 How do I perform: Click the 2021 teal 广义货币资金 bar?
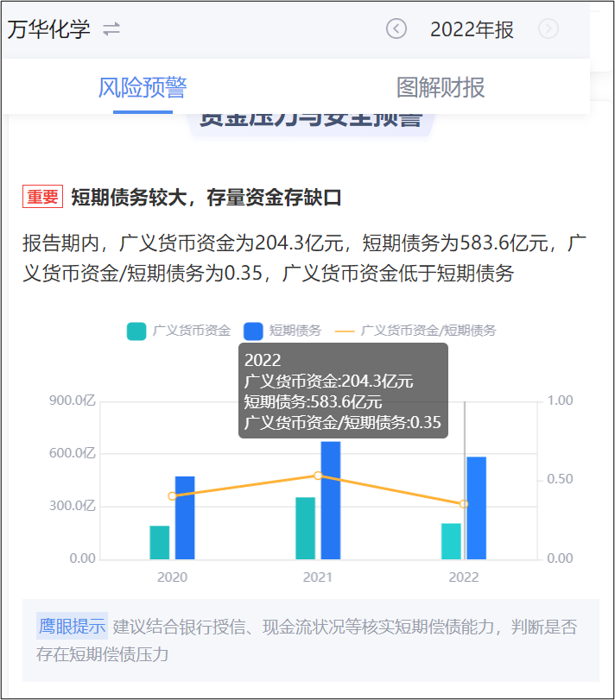[306, 528]
